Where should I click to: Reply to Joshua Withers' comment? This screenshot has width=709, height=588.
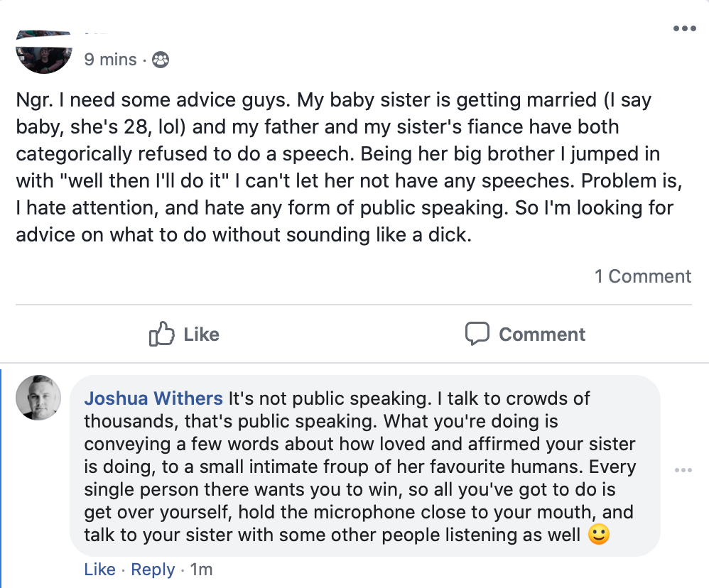click(153, 570)
